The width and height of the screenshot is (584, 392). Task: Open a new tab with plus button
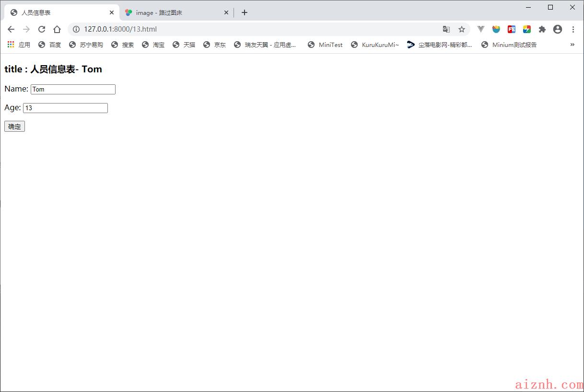click(245, 12)
